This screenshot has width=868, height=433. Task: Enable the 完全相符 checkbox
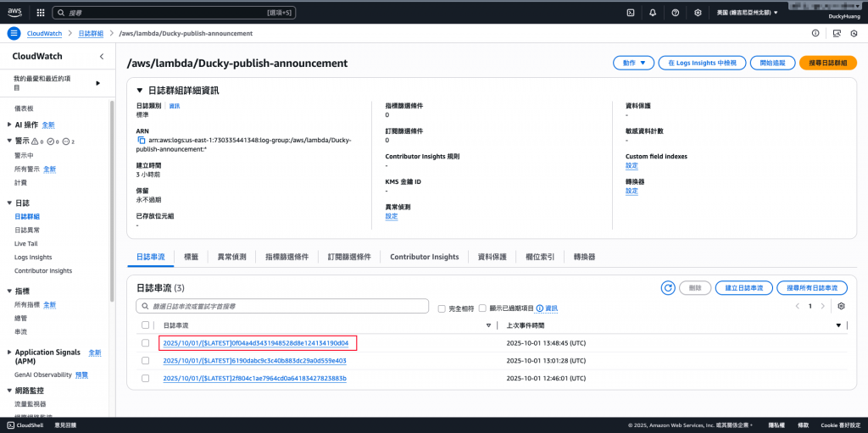point(442,308)
